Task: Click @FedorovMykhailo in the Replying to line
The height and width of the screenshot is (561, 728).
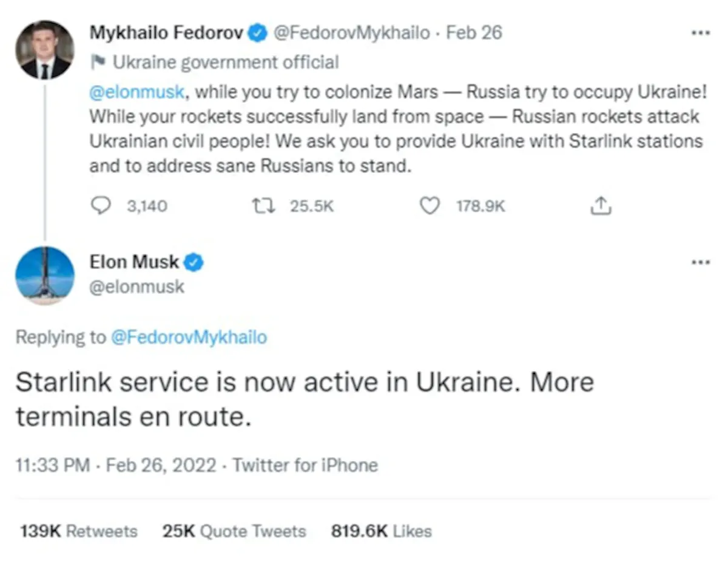Action: pos(189,337)
